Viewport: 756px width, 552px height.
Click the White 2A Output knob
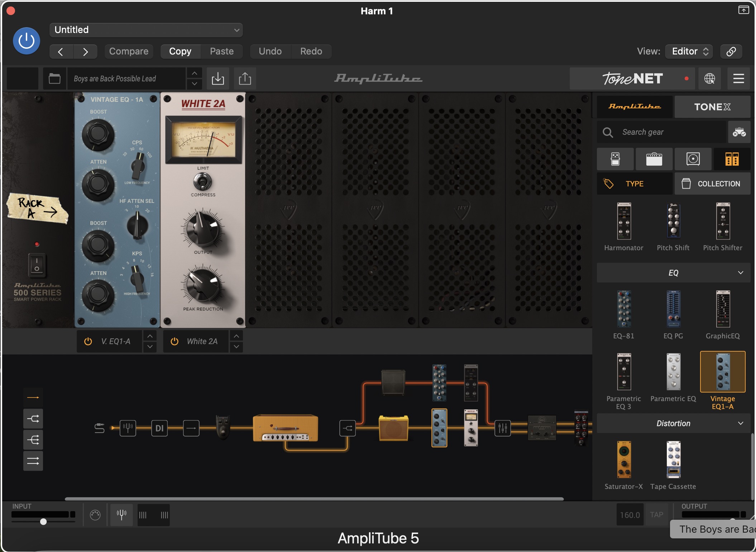[x=203, y=229]
